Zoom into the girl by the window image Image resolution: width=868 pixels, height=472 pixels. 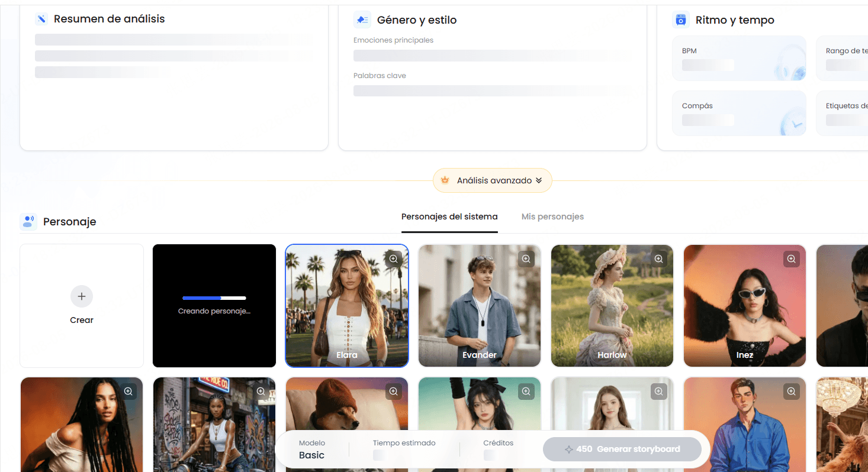659,391
